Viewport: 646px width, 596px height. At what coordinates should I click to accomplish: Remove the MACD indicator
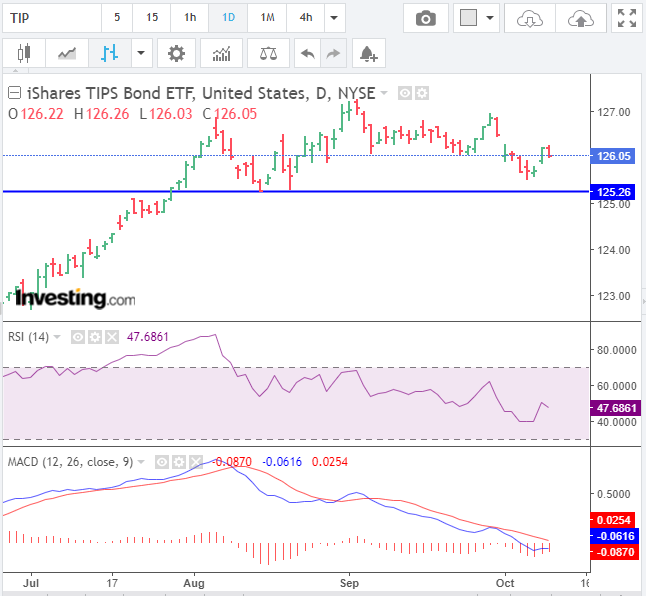(x=196, y=462)
